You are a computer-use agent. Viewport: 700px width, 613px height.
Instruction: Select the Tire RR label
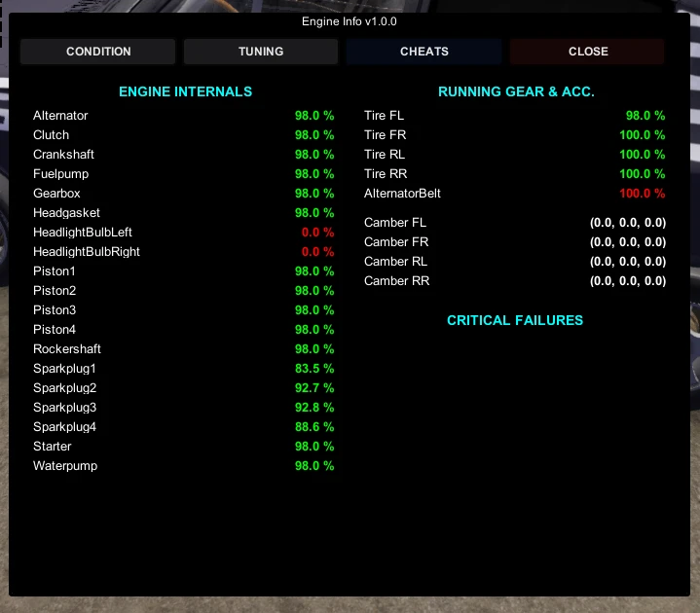pyautogui.click(x=386, y=174)
